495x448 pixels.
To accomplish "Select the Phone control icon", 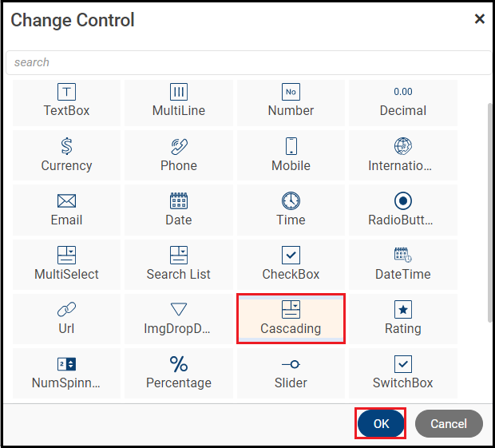I will [x=179, y=146].
